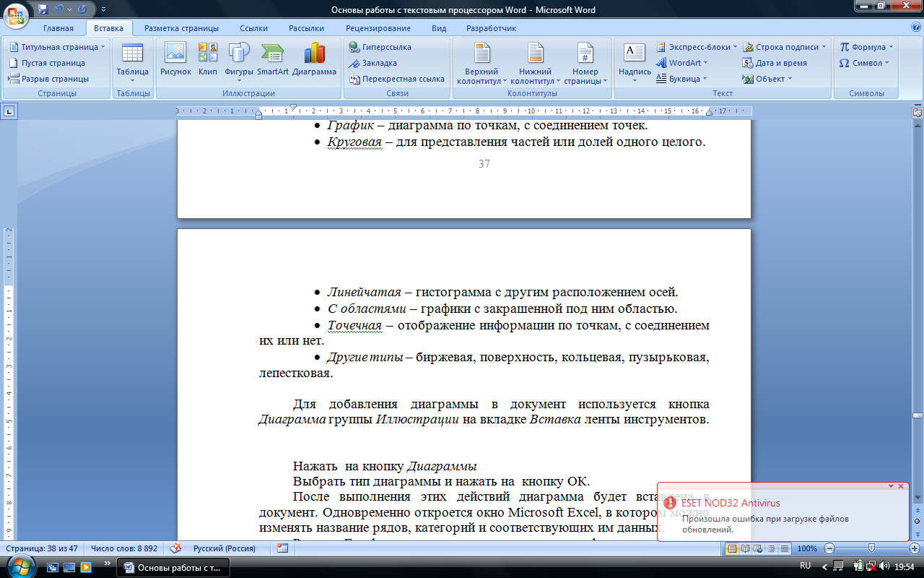The width and height of the screenshot is (924, 578).
Task: Click the tab stop type selector
Action: (9, 111)
